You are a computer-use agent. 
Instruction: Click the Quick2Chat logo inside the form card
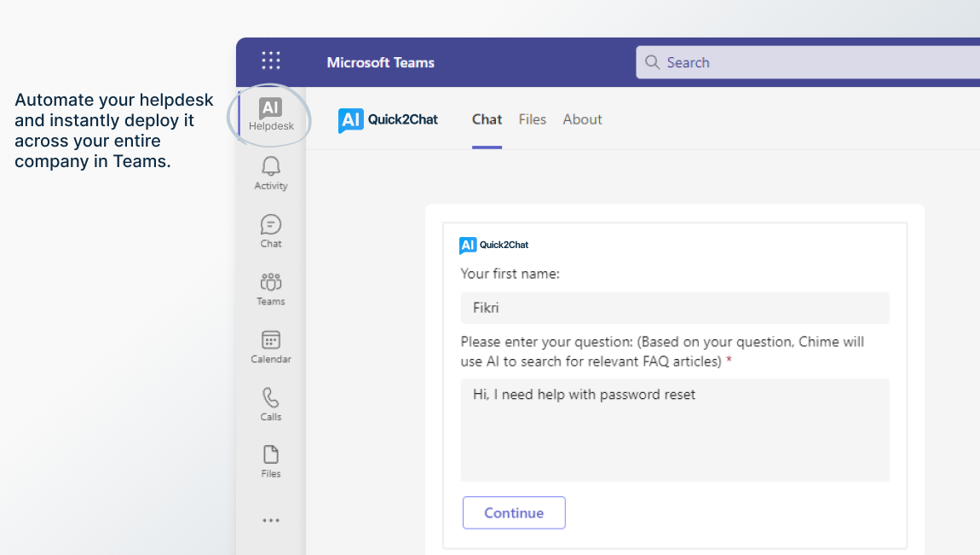tap(493, 246)
